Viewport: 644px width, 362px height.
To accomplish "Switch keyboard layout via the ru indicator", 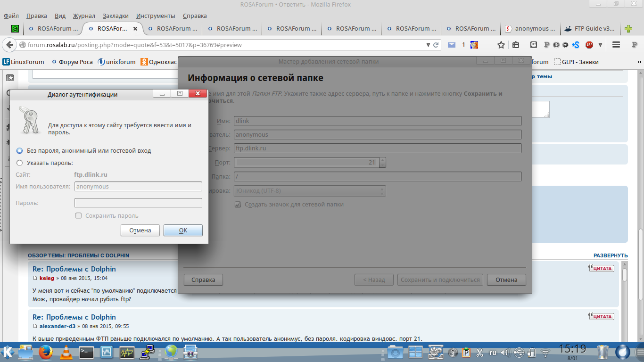I will (x=493, y=352).
